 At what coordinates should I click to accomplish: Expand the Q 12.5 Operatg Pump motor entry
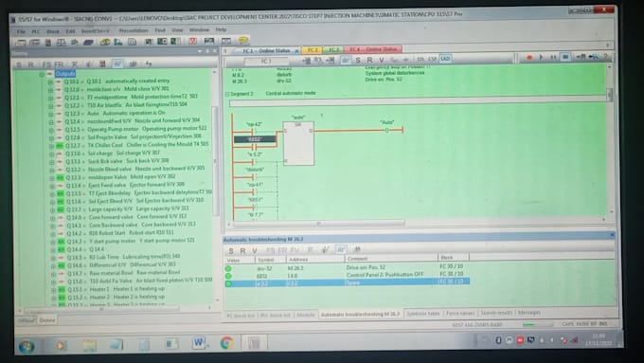(51, 130)
